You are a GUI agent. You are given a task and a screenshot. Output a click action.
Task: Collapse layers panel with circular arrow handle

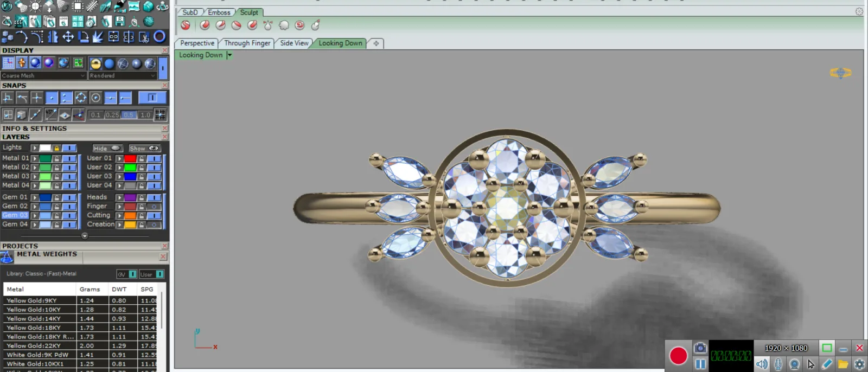[x=85, y=236]
